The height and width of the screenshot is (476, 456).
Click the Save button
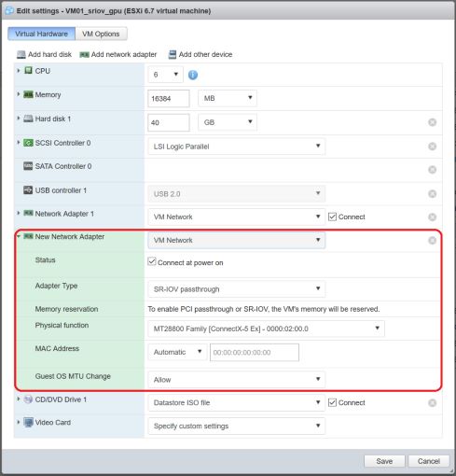click(x=384, y=461)
